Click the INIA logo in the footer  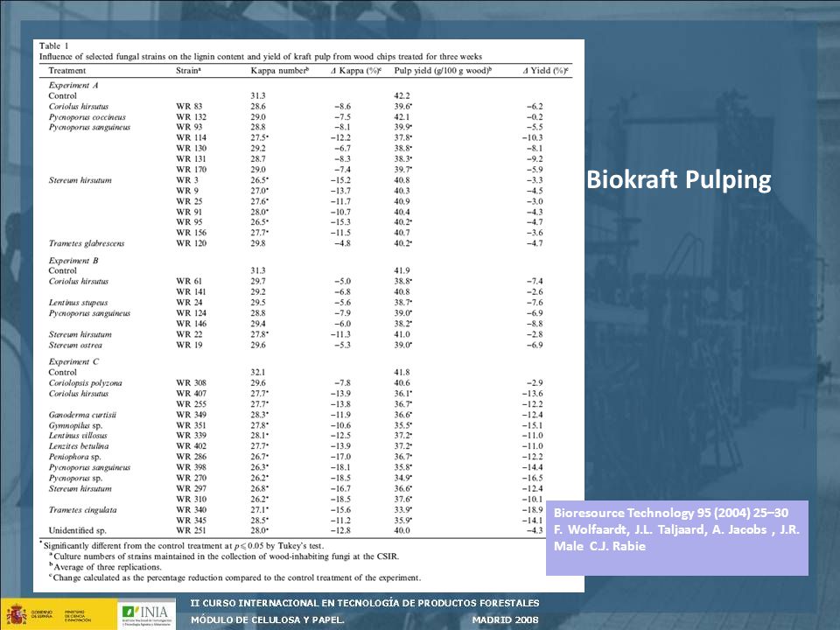click(x=146, y=614)
